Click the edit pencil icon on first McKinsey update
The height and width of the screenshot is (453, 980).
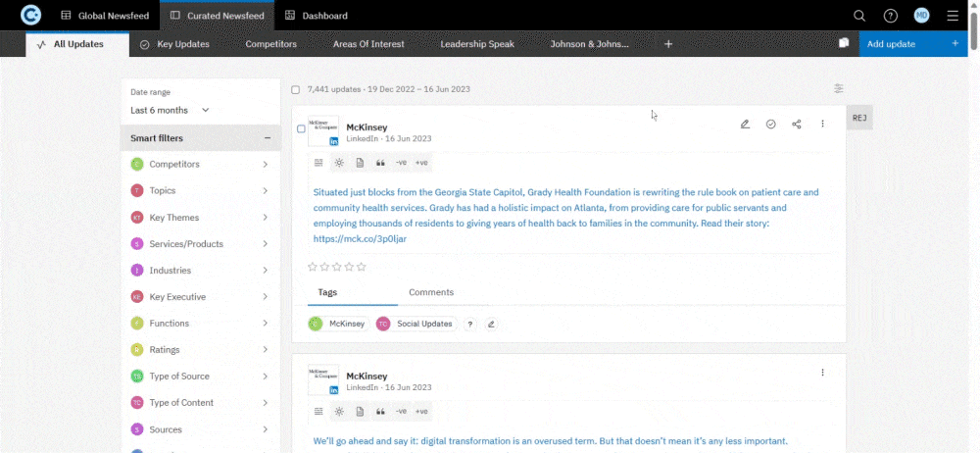point(745,124)
